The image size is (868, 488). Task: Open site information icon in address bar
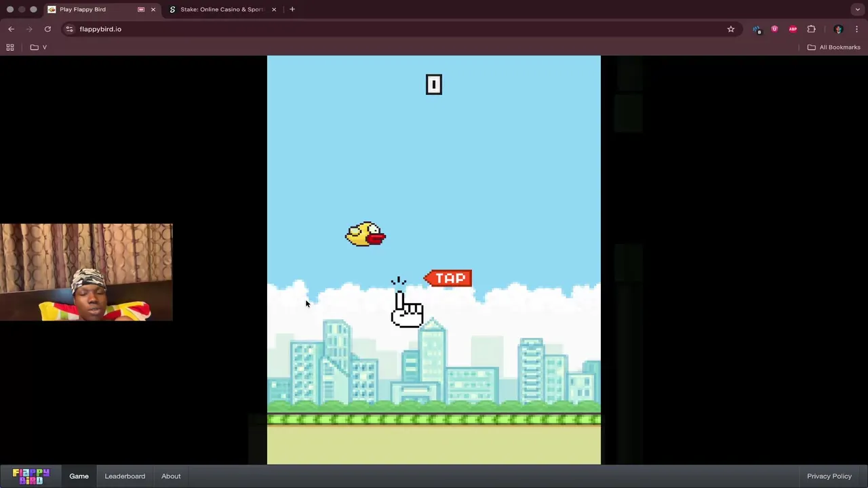coord(69,29)
